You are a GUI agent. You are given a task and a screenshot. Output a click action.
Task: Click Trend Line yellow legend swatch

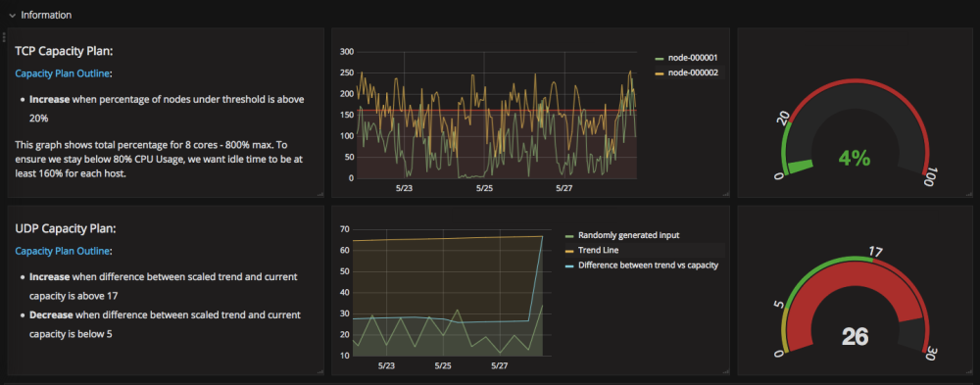[x=568, y=251]
